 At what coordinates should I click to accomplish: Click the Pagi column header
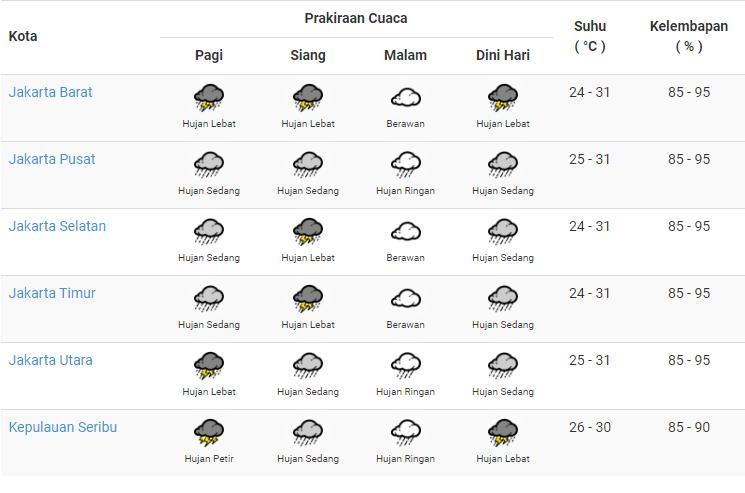(209, 55)
